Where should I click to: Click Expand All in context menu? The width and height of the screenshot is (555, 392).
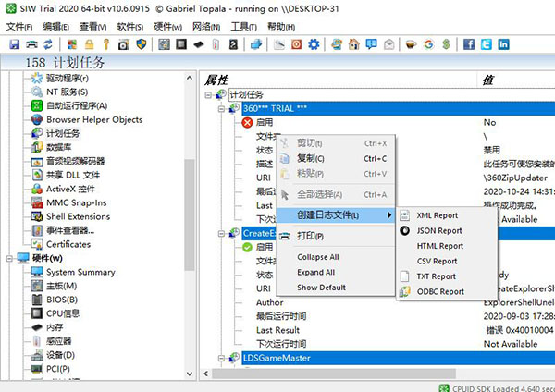[x=336, y=272]
